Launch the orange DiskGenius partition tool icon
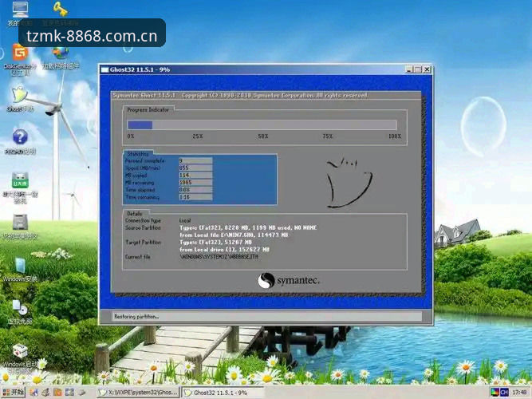 [21, 53]
